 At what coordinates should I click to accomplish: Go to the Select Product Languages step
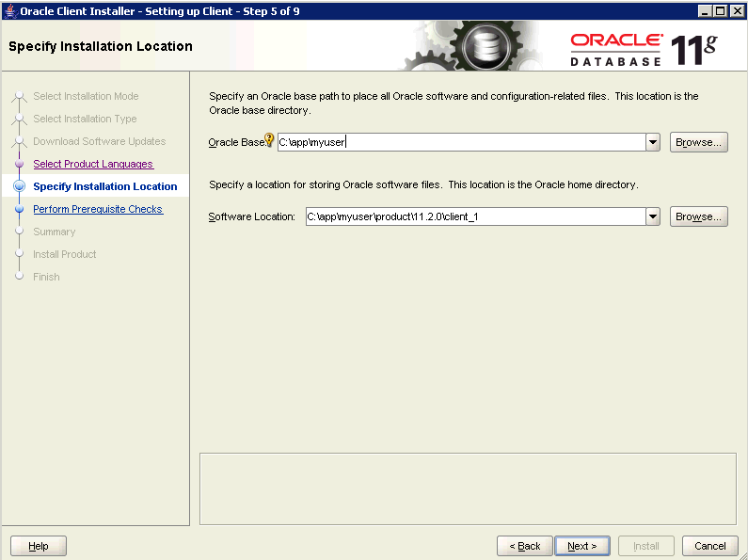92,164
